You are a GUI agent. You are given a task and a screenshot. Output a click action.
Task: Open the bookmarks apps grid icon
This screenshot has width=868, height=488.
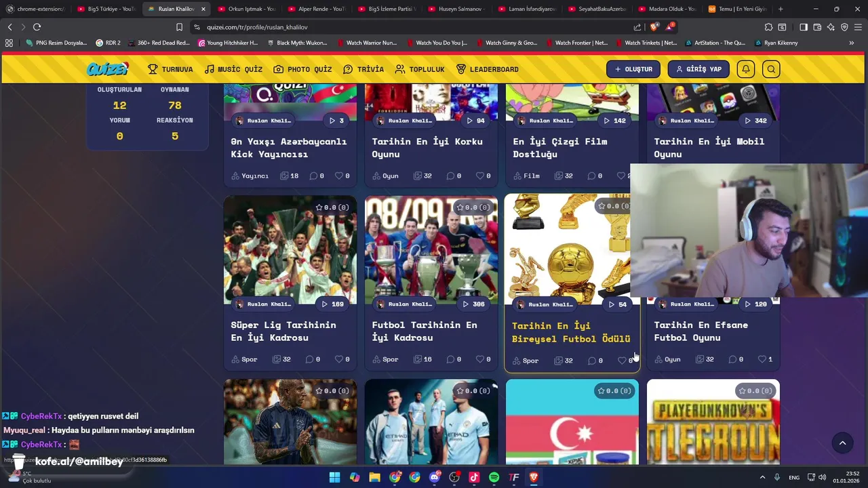tap(9, 43)
